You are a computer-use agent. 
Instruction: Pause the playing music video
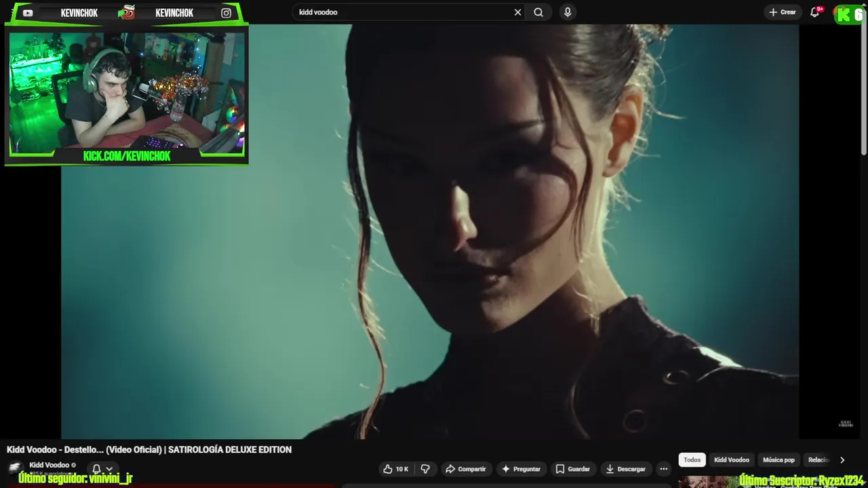click(x=430, y=232)
